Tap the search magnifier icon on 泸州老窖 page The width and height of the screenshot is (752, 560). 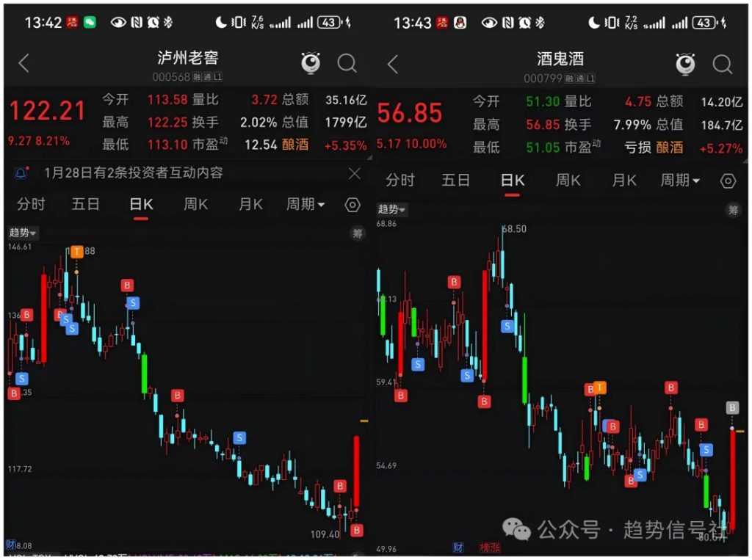[x=347, y=63]
